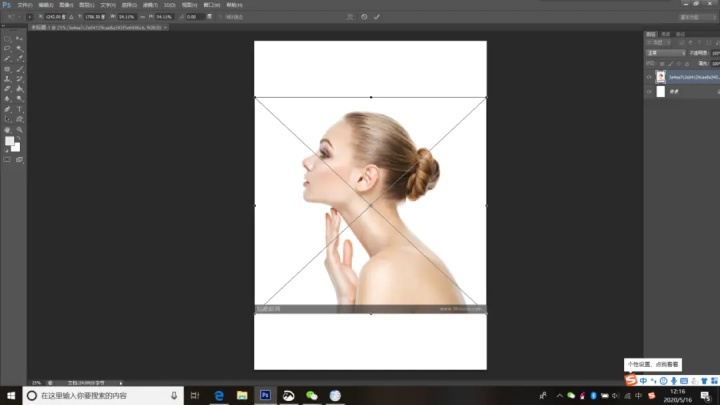Open the Windows Start menu
Image resolution: width=720 pixels, height=405 pixels.
point(11,395)
